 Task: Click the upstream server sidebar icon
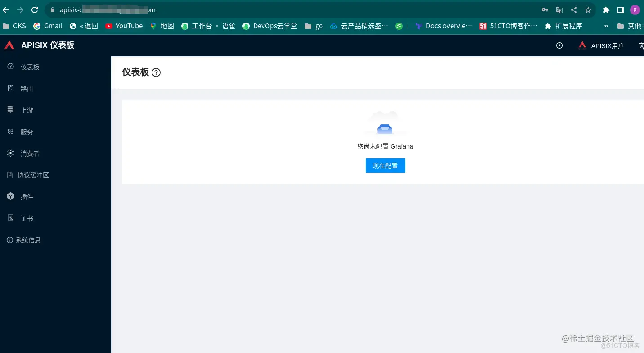point(10,109)
